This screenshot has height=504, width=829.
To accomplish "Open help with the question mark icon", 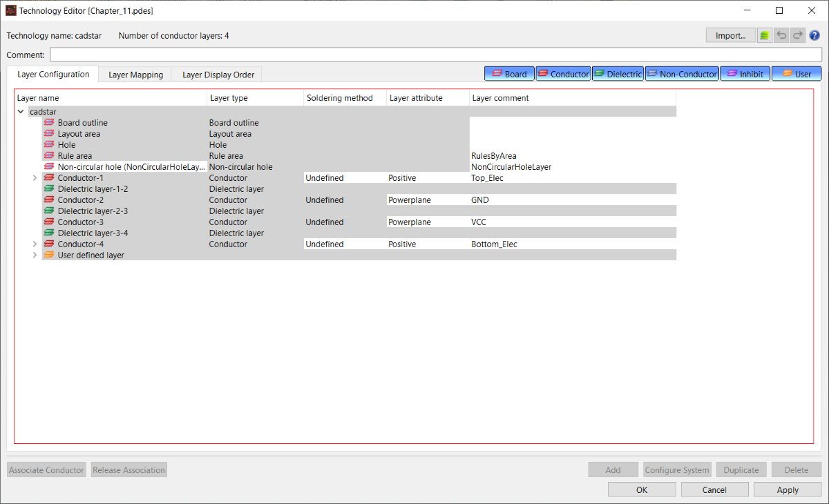I will tap(814, 35).
